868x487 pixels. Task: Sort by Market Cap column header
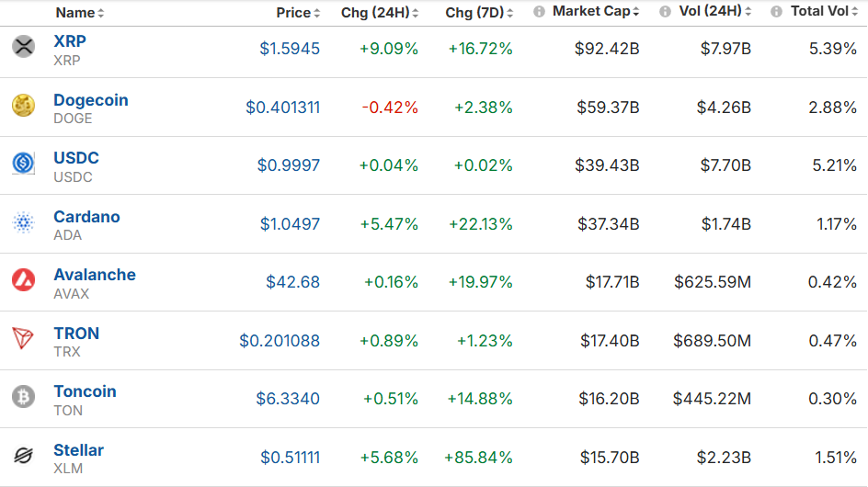click(596, 12)
